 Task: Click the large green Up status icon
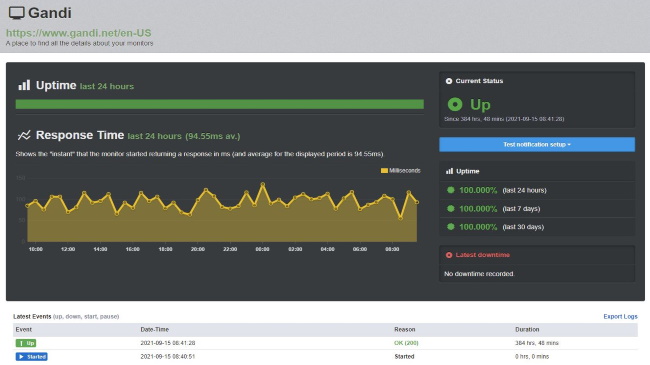[455, 104]
